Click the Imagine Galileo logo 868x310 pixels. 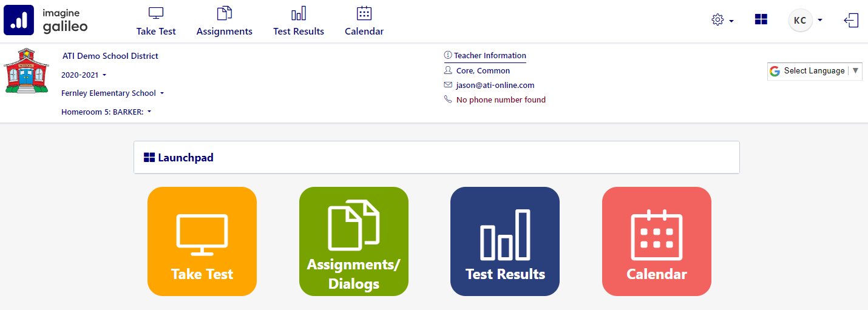point(46,20)
